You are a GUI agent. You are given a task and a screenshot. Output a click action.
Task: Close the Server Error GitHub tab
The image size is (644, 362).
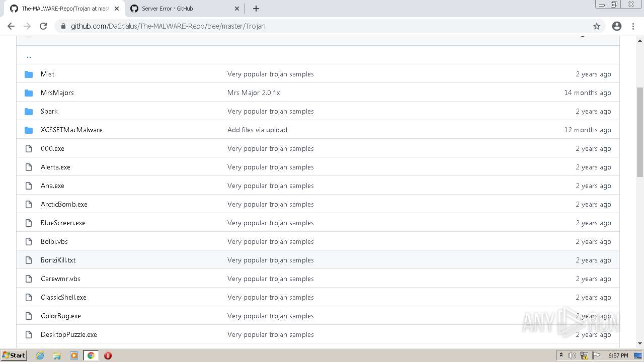click(237, 9)
